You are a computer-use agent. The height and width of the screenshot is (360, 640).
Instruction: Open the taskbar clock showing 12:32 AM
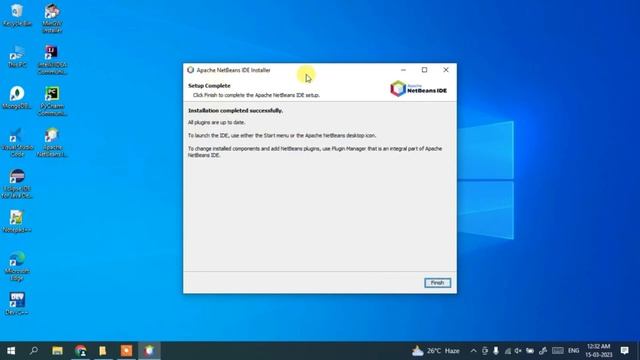point(598,351)
